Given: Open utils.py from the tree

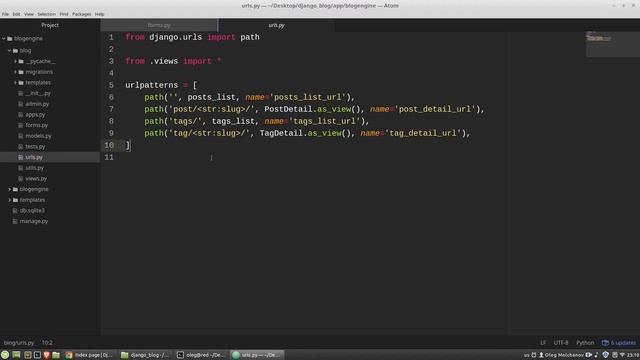Looking at the screenshot, I should (34, 168).
